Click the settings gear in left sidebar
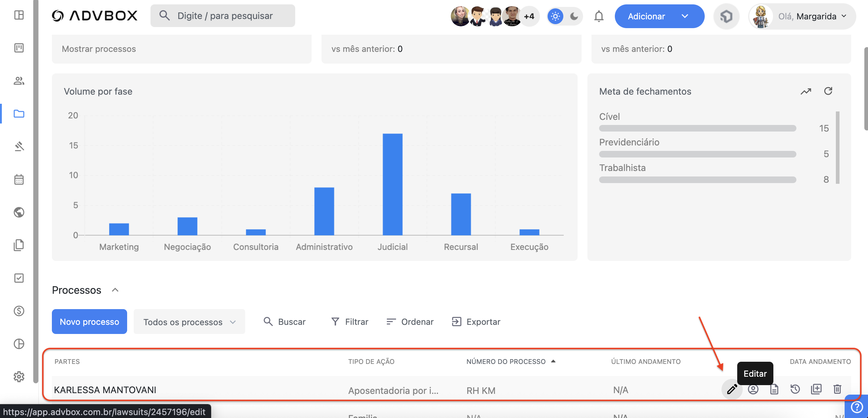Viewport: 868px width, 418px height. click(x=19, y=377)
